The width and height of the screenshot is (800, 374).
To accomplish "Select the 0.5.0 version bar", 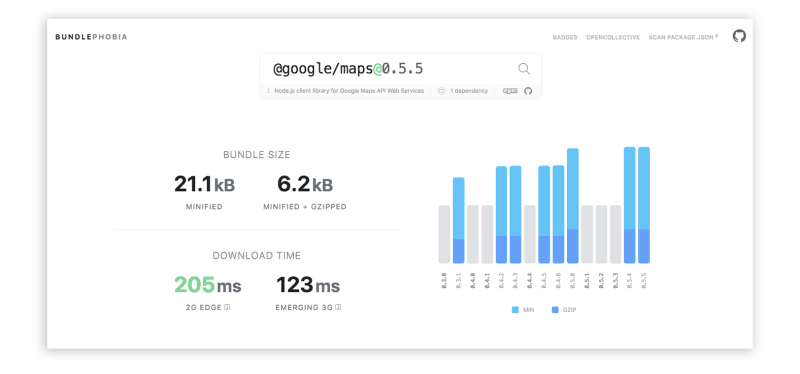I will coord(573,206).
